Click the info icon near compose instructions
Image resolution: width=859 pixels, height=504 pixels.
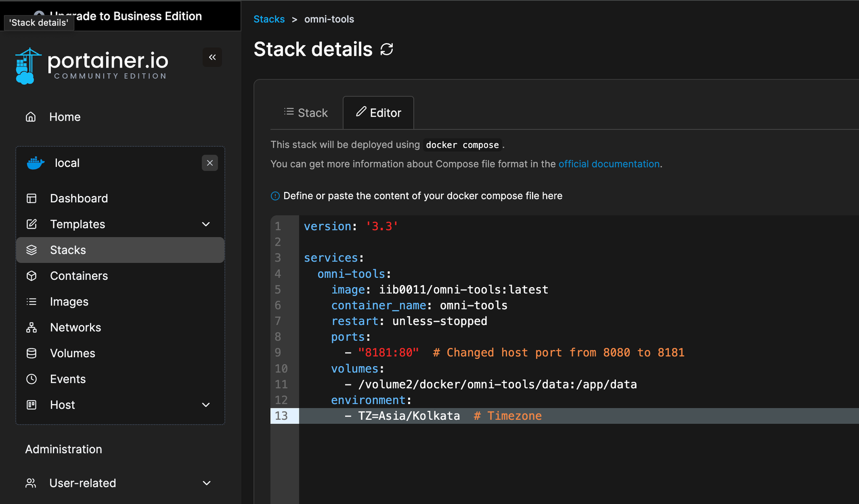click(x=274, y=196)
